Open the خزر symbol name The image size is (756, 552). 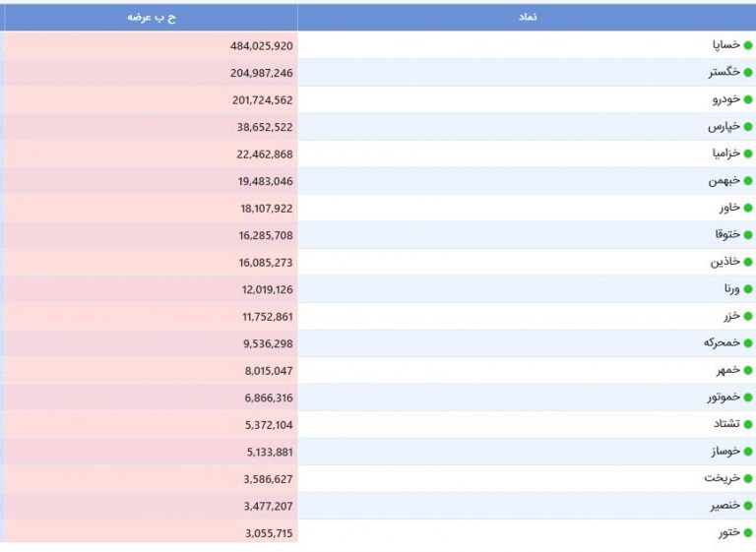tap(732, 316)
